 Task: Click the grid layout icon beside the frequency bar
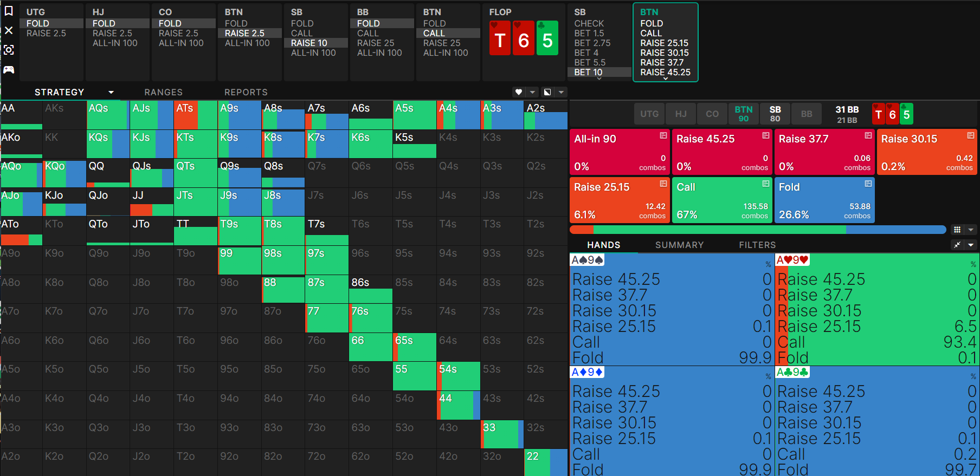[x=957, y=230]
